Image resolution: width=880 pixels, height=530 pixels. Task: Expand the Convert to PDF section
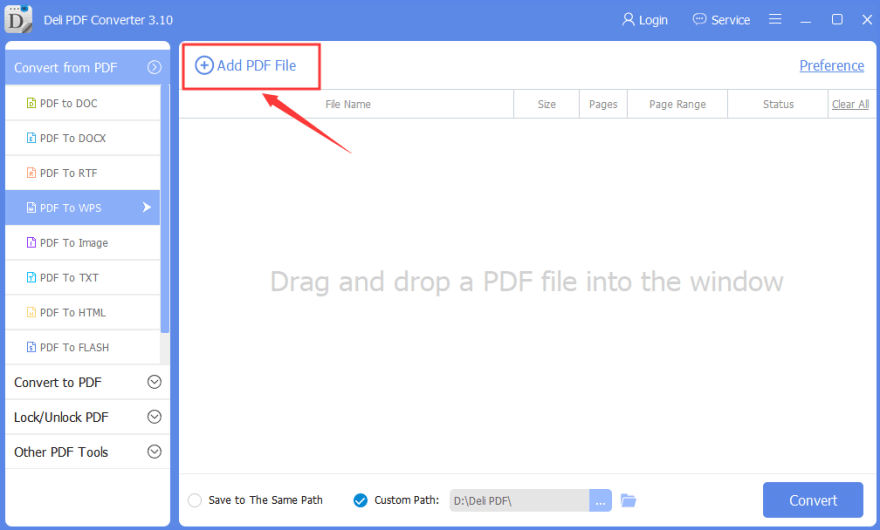click(x=154, y=382)
